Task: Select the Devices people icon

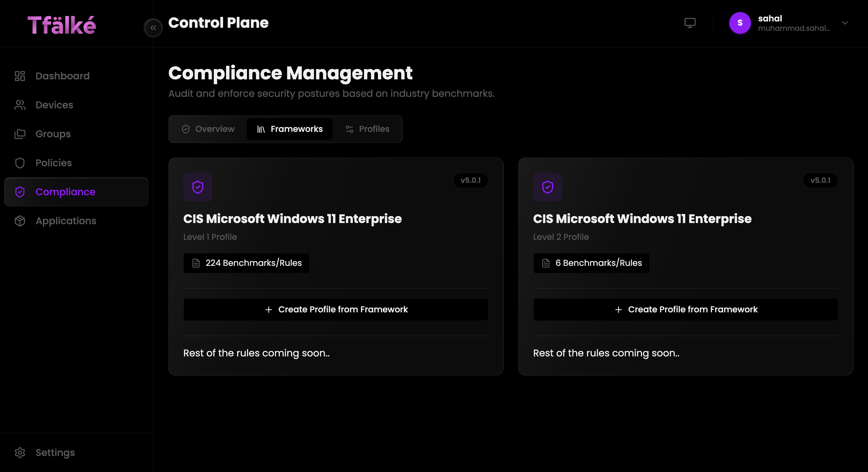Action: [x=20, y=105]
